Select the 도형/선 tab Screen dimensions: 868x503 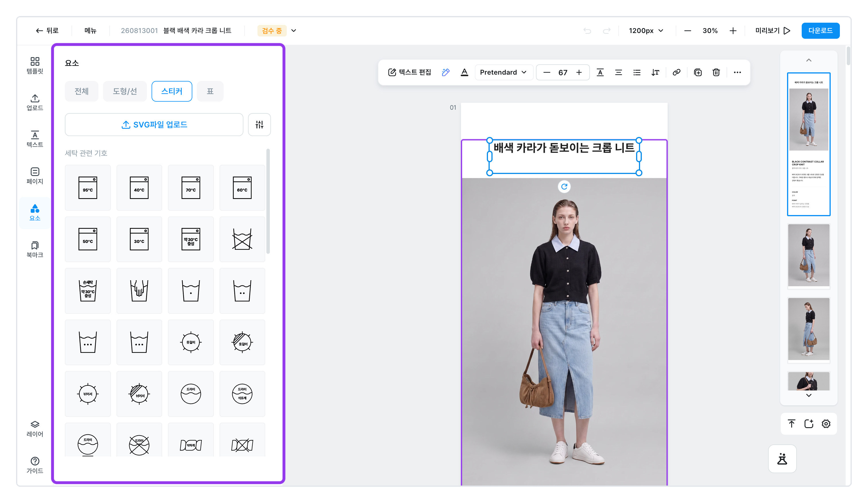click(x=125, y=91)
